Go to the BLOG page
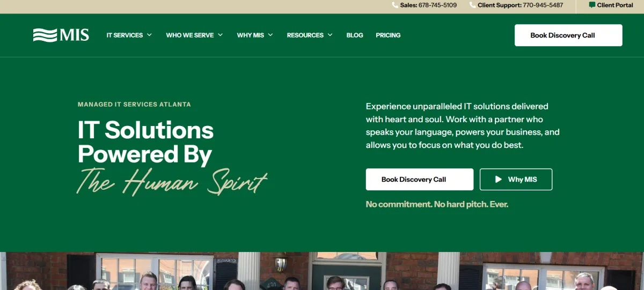Image resolution: width=644 pixels, height=290 pixels. (355, 35)
